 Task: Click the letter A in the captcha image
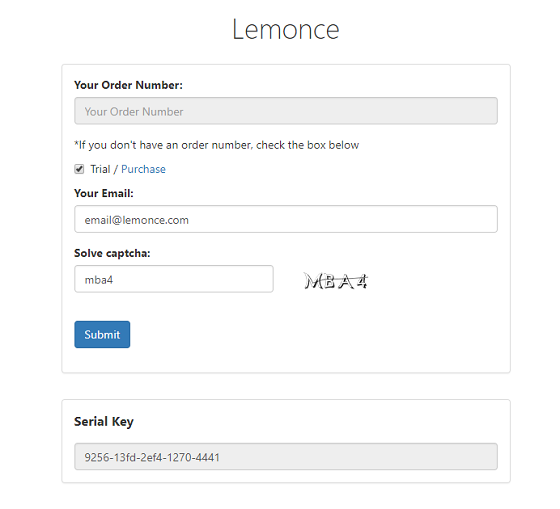pyautogui.click(x=346, y=281)
